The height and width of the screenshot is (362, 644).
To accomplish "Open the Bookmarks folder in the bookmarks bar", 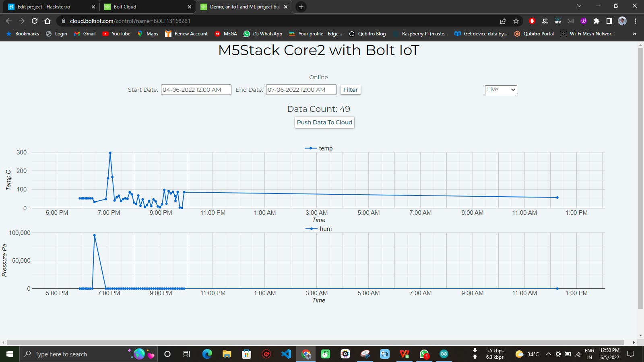I will pos(23,34).
